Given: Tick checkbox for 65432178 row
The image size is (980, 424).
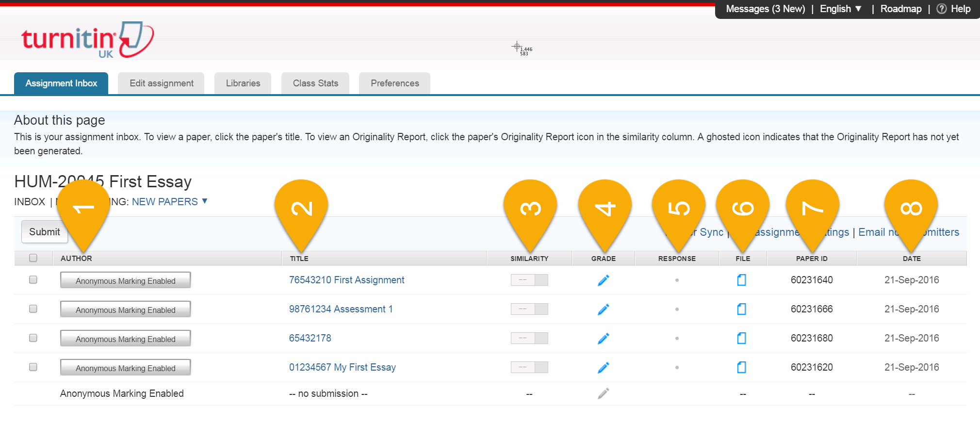Looking at the screenshot, I should click(x=33, y=338).
